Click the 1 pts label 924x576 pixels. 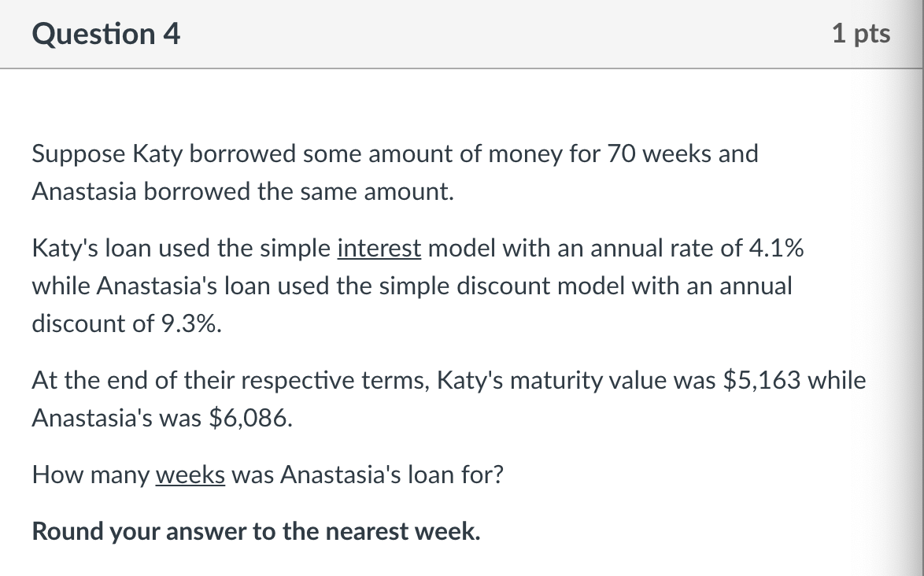[x=861, y=34]
